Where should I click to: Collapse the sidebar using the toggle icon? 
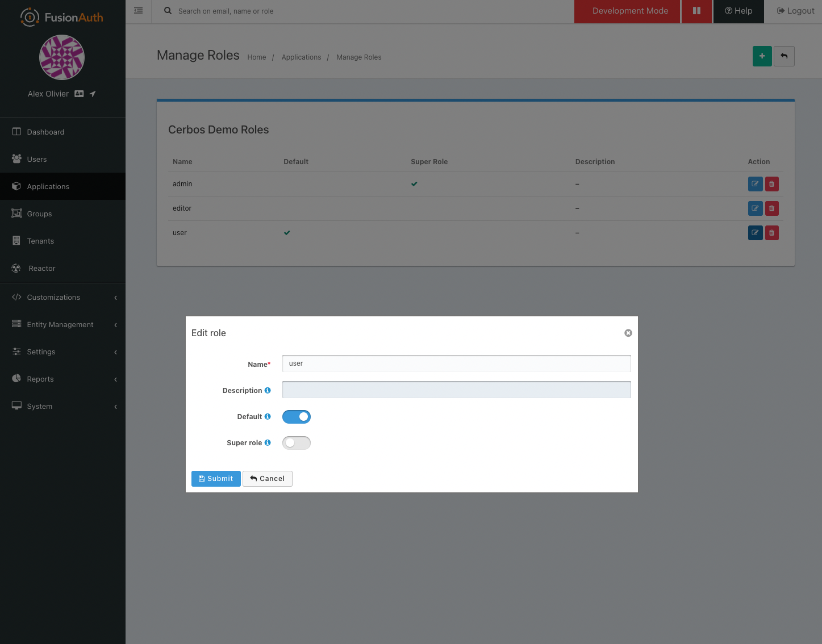[x=137, y=10]
